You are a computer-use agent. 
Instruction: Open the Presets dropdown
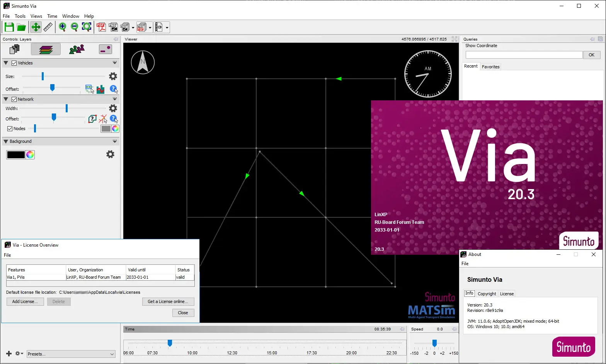pos(71,354)
